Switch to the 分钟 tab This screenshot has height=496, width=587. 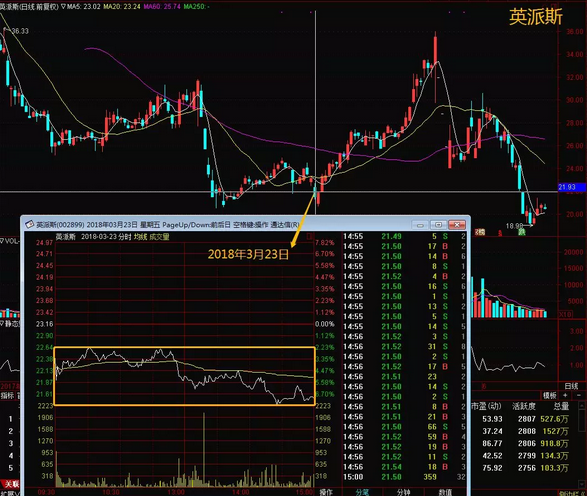(x=404, y=492)
